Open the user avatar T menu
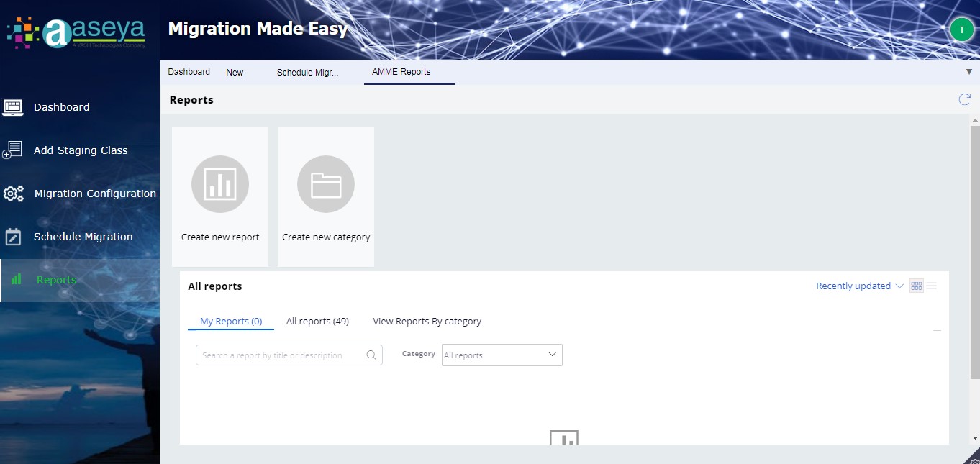Screen dimensions: 980x464 961,29
